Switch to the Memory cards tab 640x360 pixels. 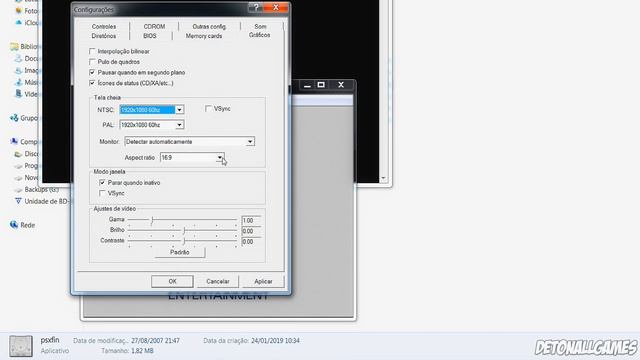tap(204, 36)
